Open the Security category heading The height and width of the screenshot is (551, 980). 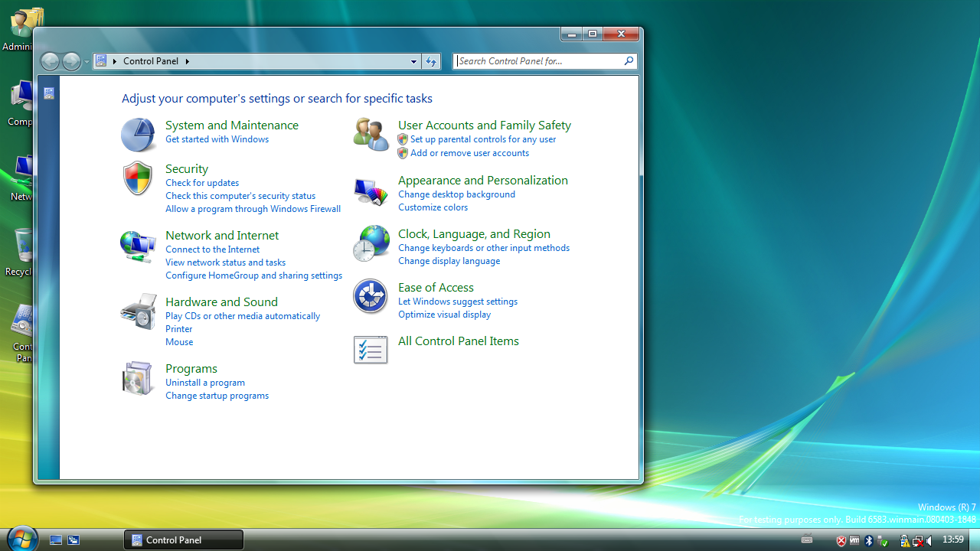(187, 168)
